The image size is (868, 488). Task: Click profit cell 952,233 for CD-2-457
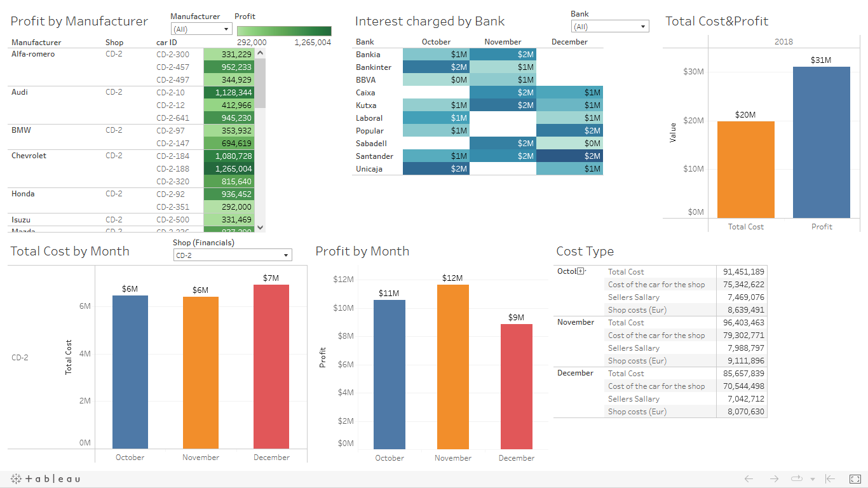click(229, 67)
